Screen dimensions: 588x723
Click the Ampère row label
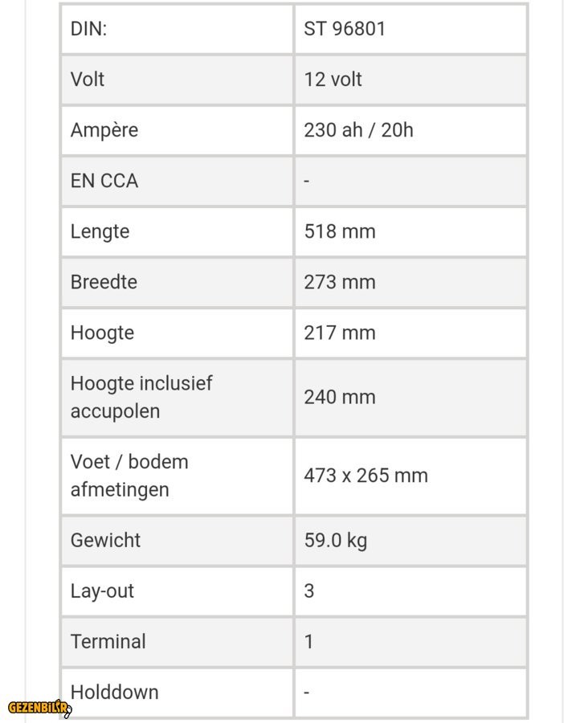click(x=104, y=130)
